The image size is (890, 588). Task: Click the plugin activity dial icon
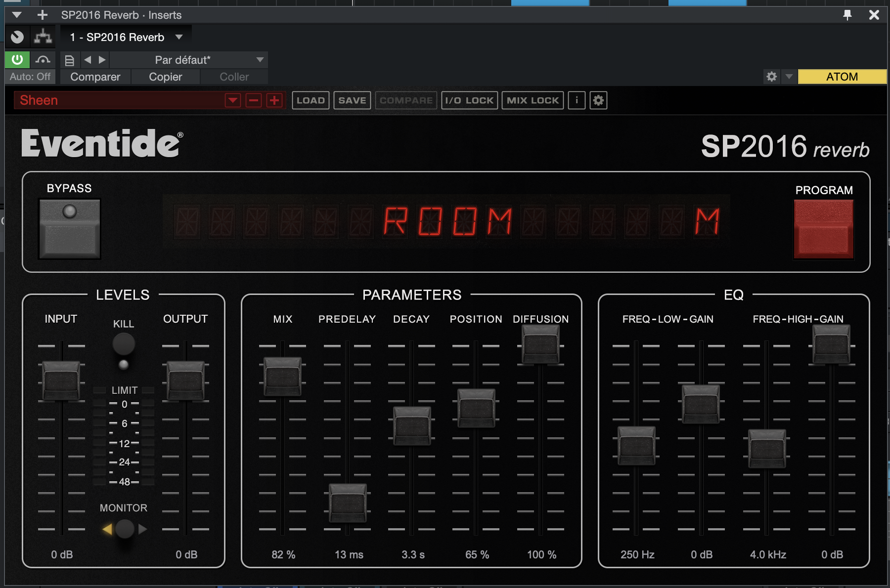click(17, 37)
